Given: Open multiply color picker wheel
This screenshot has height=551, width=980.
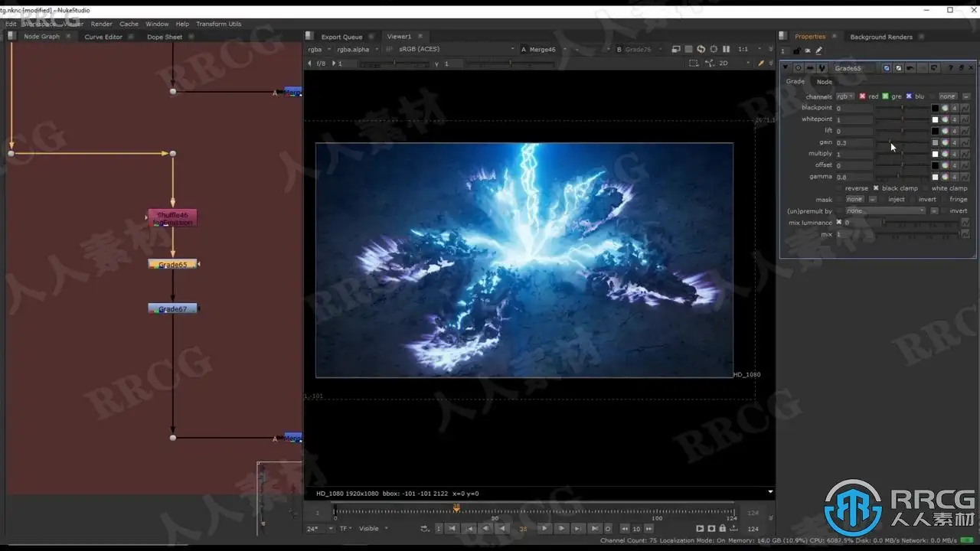Looking at the screenshot, I should point(945,154).
